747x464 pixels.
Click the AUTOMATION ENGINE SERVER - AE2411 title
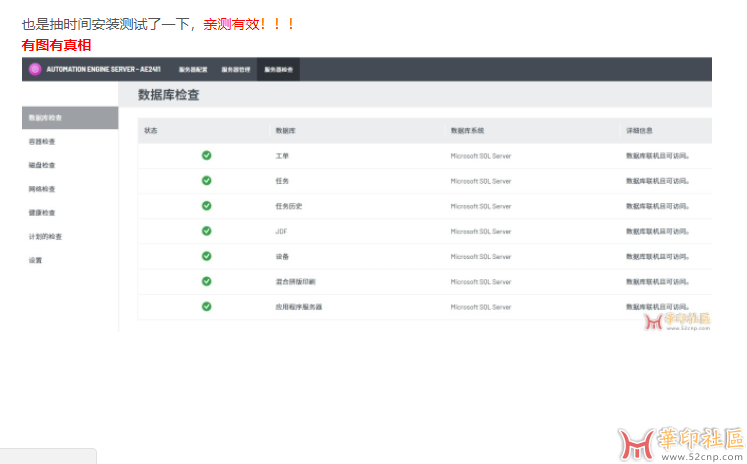[x=103, y=70]
